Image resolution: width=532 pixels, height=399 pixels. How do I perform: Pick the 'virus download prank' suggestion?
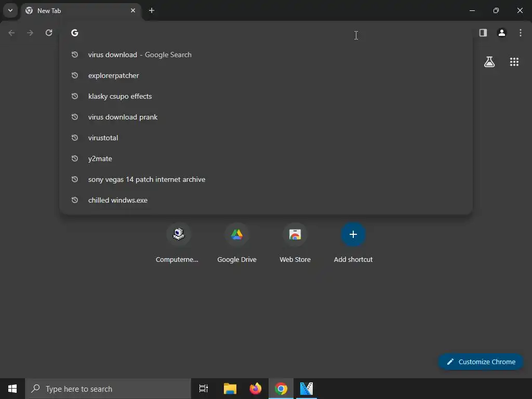pyautogui.click(x=266, y=117)
